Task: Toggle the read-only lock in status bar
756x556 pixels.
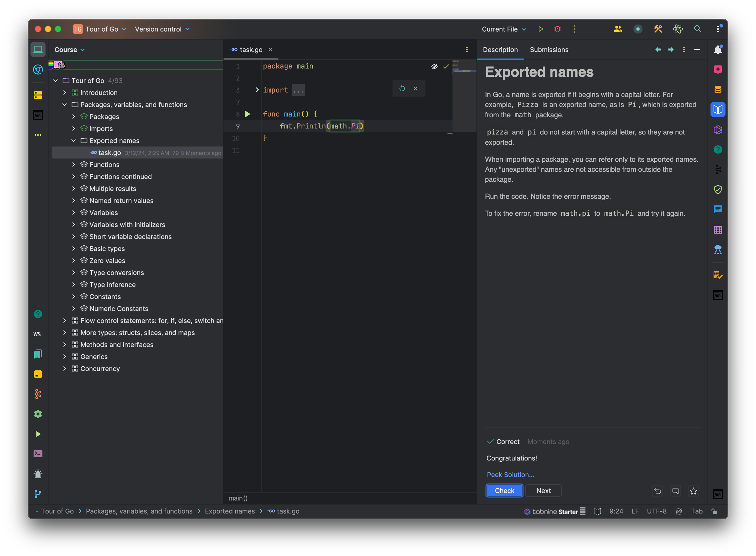Action: click(x=714, y=511)
